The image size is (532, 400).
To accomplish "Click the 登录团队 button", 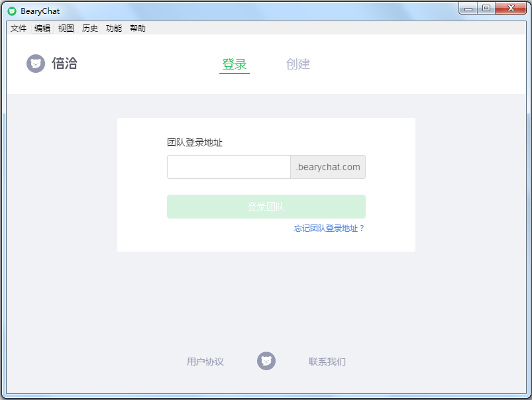I will click(266, 207).
